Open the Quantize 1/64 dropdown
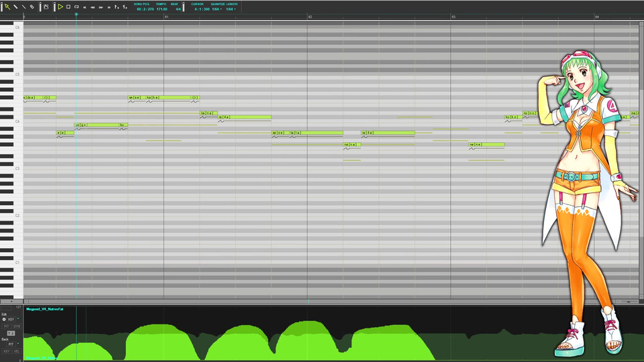 pos(217,9)
